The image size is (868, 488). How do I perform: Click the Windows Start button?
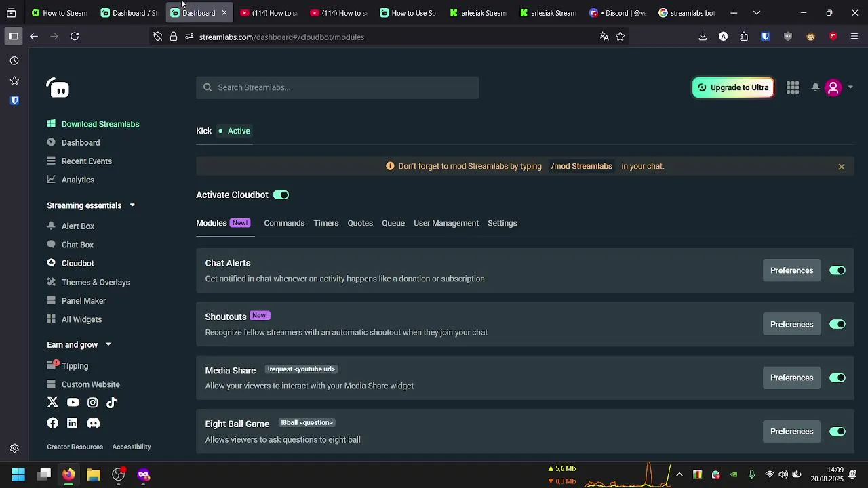click(18, 474)
